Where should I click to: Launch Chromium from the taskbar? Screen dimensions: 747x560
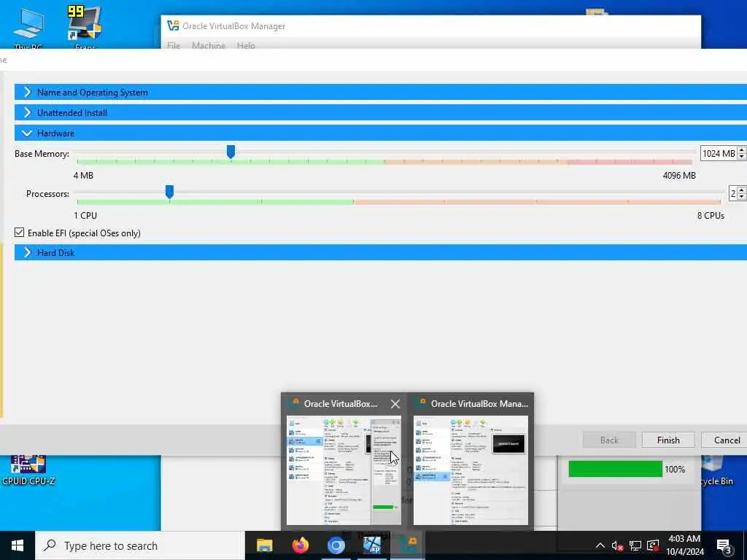tap(336, 545)
